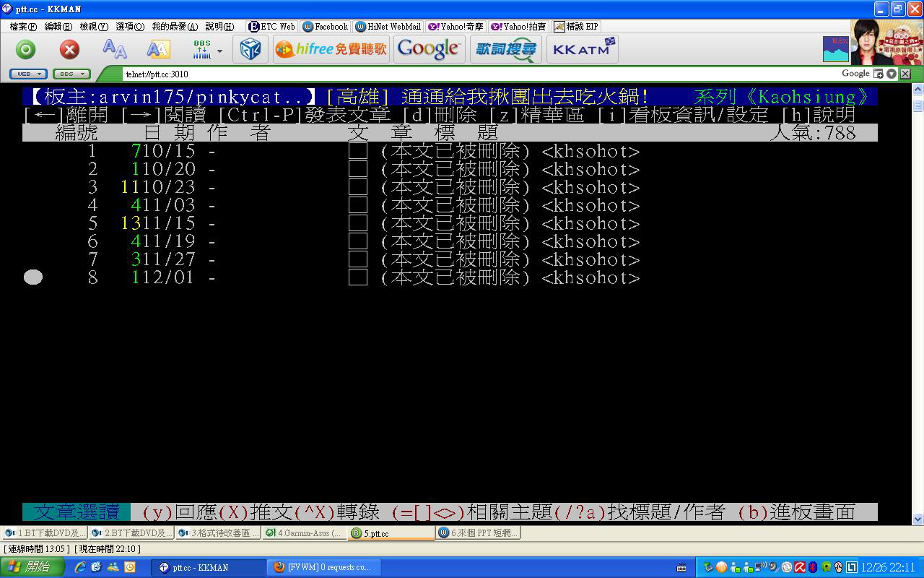The image size is (924, 578).
Task: Switch to tab 1.BT下載DVD及...
Action: 44,533
